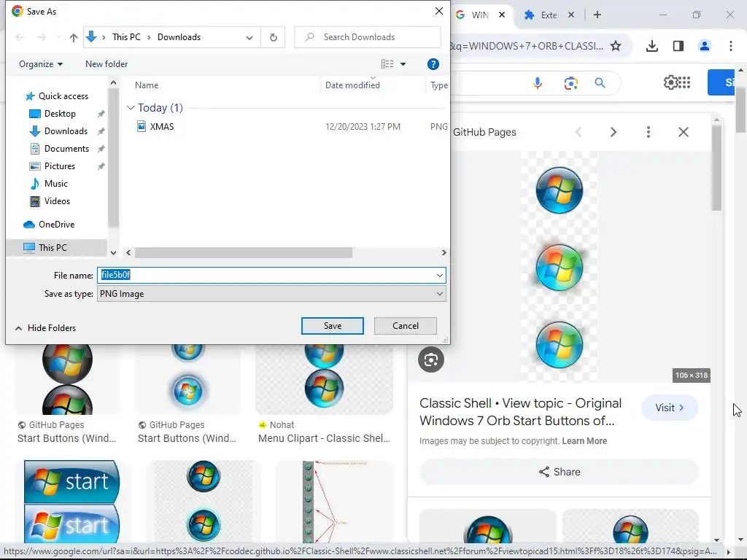Sort by the Name column header
This screenshot has height=560, width=747.
pyautogui.click(x=147, y=85)
